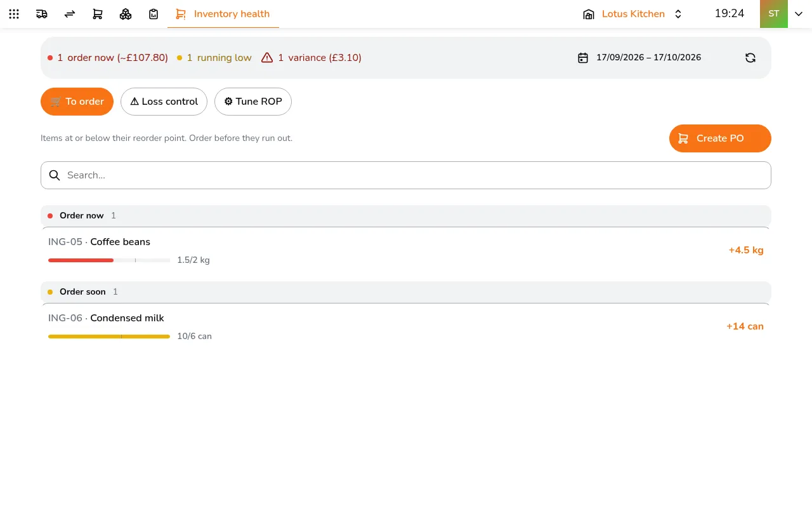Click the 1.5/2 kg stock level
This screenshot has height=508, width=812.
click(193, 260)
